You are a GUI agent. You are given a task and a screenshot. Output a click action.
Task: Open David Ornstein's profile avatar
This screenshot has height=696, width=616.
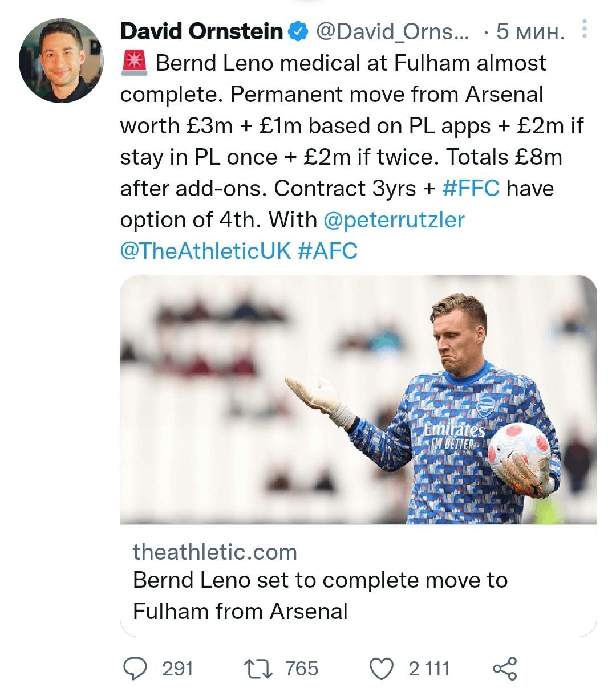tap(61, 60)
